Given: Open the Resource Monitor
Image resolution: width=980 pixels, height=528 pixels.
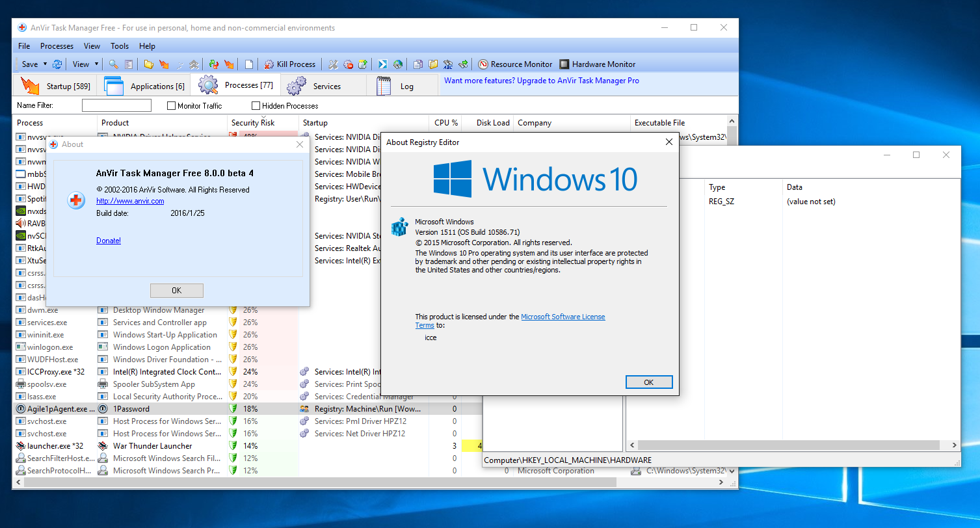Looking at the screenshot, I should [x=515, y=64].
